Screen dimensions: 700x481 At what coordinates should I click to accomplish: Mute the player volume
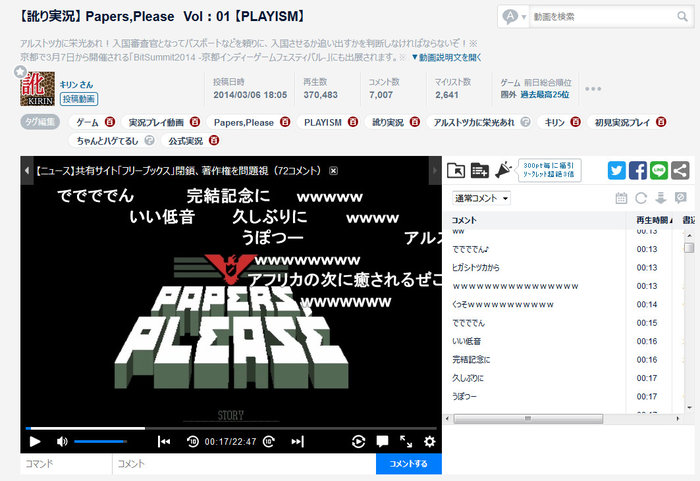pos(62,442)
